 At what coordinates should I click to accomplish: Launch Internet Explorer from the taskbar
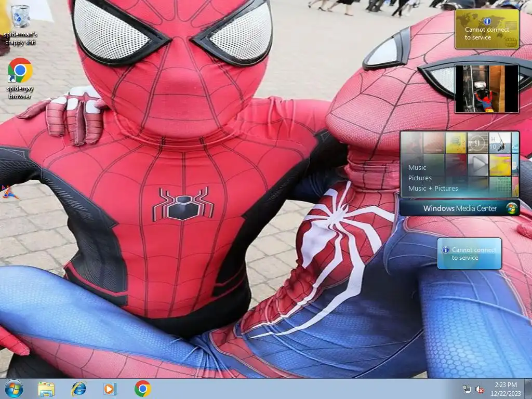point(78,389)
